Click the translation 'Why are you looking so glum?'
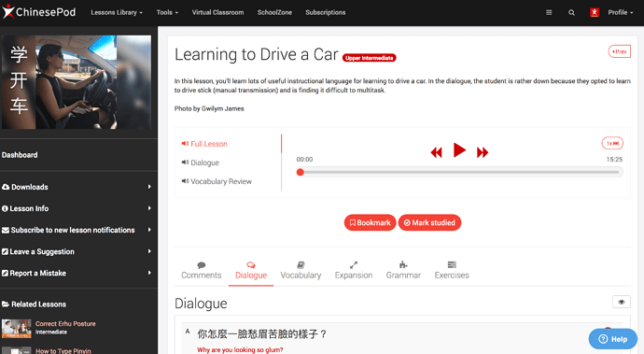The height and width of the screenshot is (354, 644). pyautogui.click(x=240, y=350)
